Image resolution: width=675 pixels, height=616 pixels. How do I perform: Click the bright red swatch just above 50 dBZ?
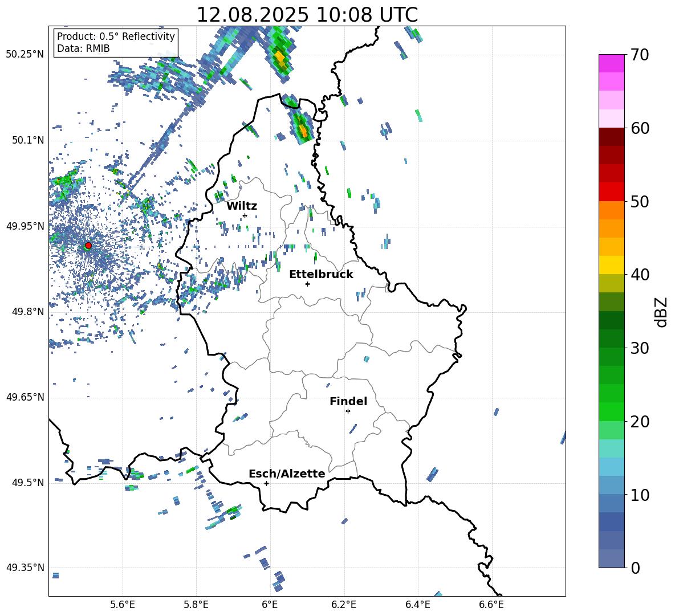click(611, 192)
